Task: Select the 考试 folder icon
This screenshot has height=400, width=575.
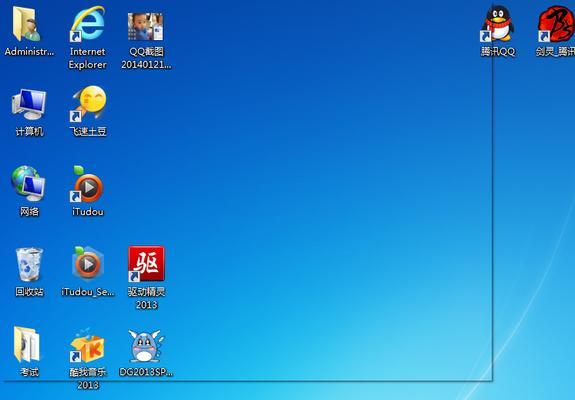Action: [x=26, y=345]
